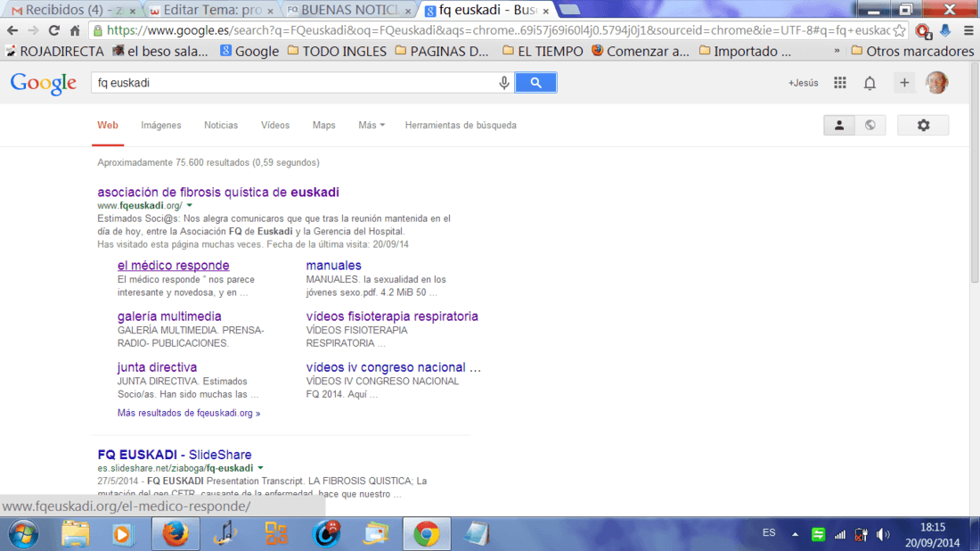Open the PAGINAS D... bookmark folder

(442, 52)
